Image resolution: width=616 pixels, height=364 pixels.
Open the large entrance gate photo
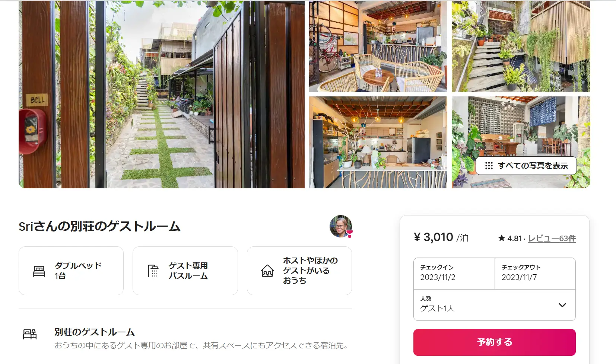162,94
